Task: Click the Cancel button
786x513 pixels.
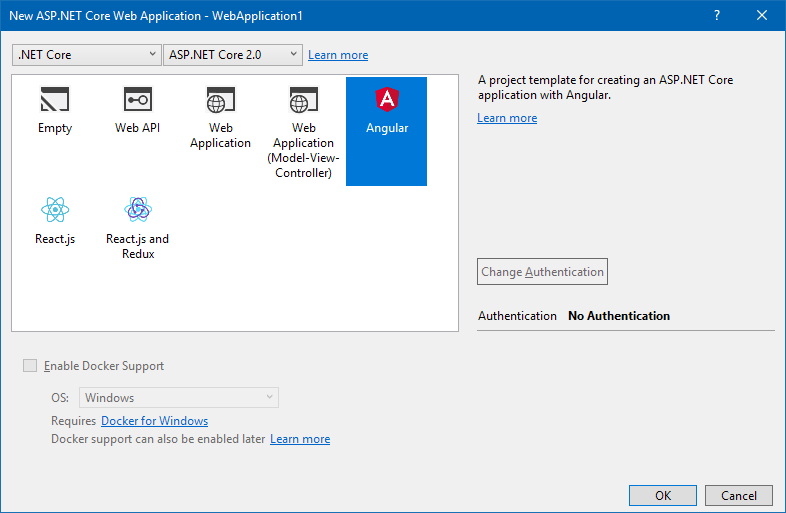Action: (x=739, y=495)
